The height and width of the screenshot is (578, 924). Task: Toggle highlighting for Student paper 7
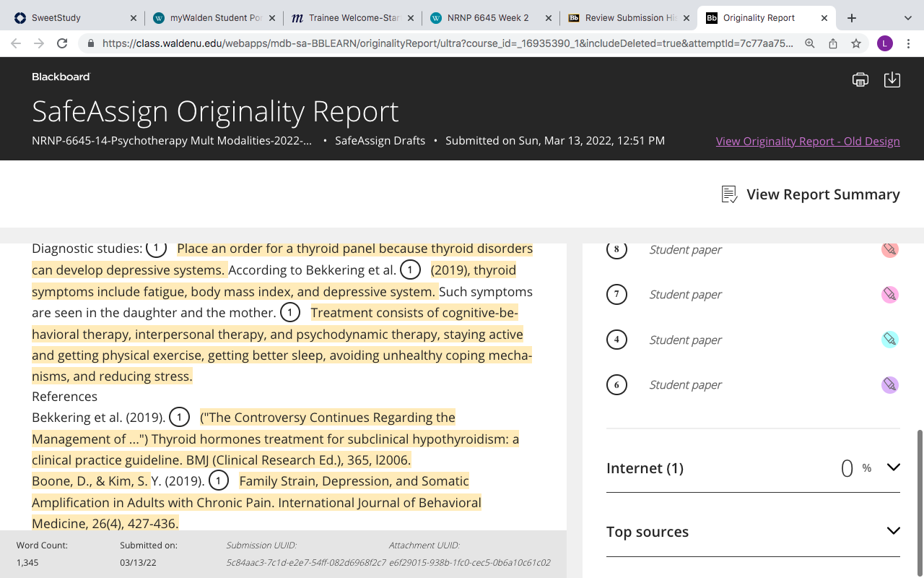click(890, 294)
